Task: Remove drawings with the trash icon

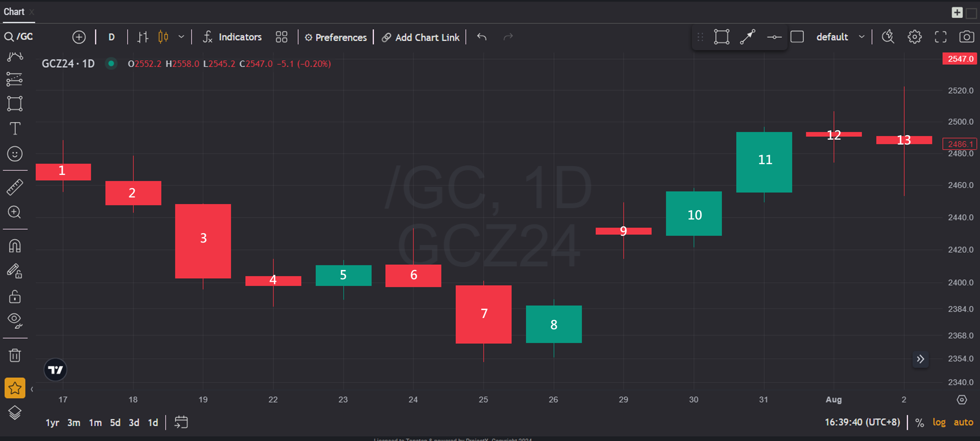Action: coord(15,355)
